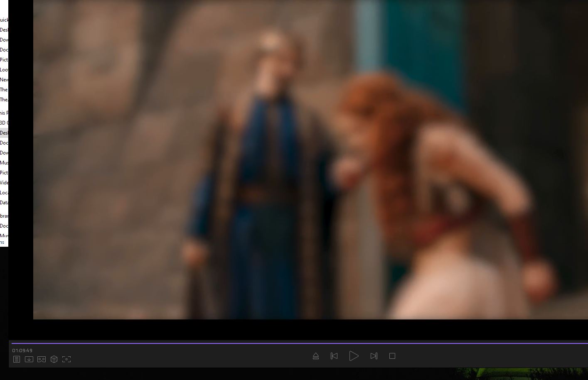This screenshot has height=380, width=588.
Task: Select highlighted Desktop item in sidebar
Action: click(4, 133)
